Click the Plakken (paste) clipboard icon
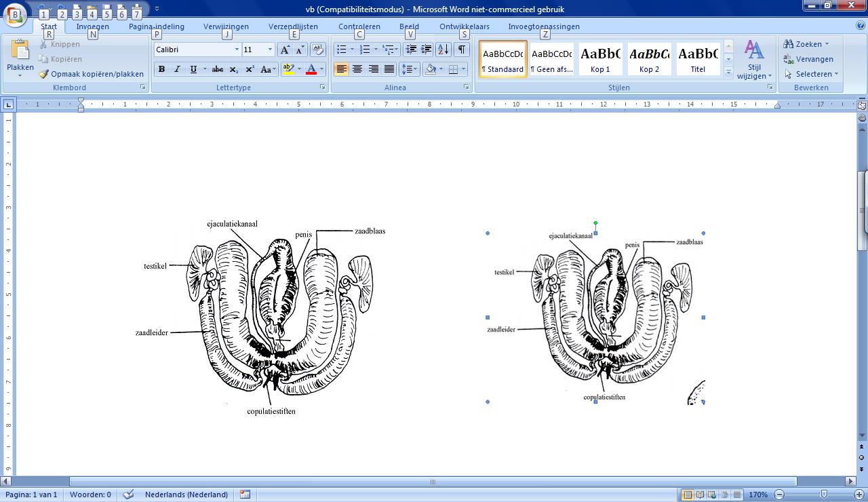 coord(20,50)
